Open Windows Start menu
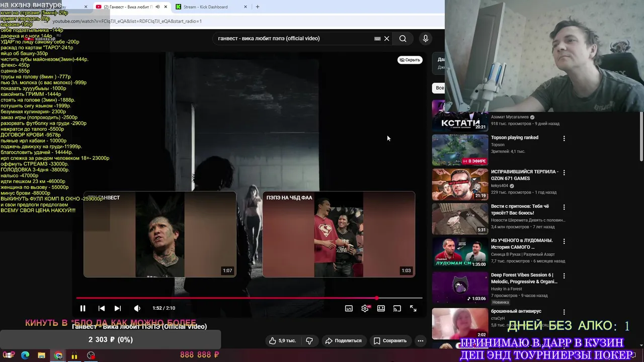Screen dimensions: 644x362 [x=9, y=355]
